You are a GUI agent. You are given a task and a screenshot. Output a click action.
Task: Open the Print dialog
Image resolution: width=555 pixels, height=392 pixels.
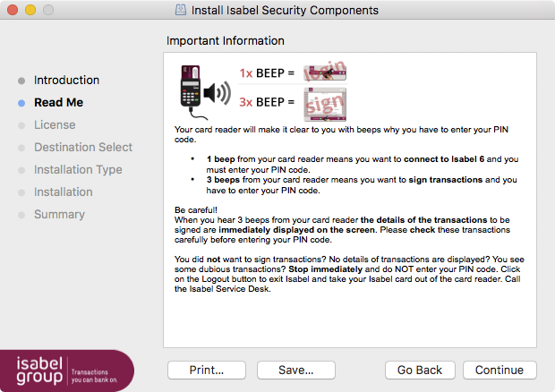point(207,370)
